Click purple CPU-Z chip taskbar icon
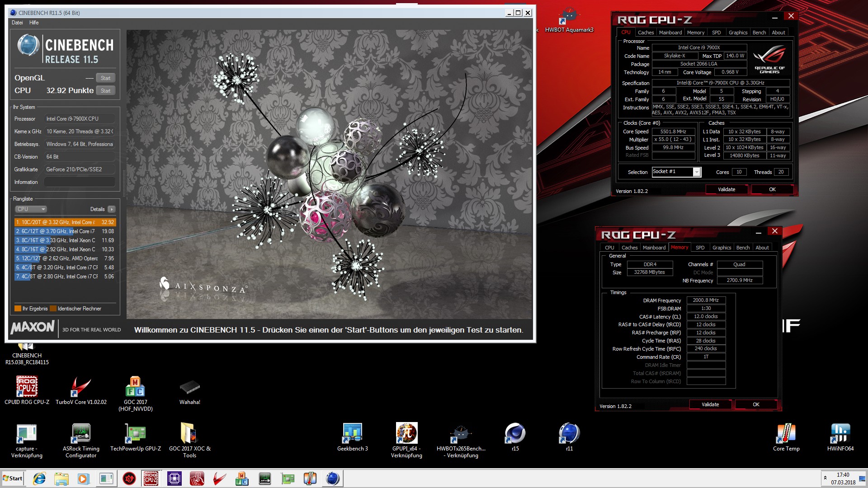The width and height of the screenshot is (868, 488). click(x=174, y=479)
